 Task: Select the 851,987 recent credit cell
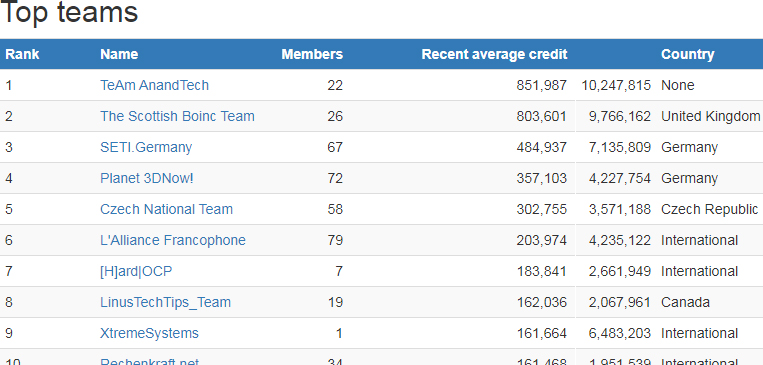tap(542, 86)
